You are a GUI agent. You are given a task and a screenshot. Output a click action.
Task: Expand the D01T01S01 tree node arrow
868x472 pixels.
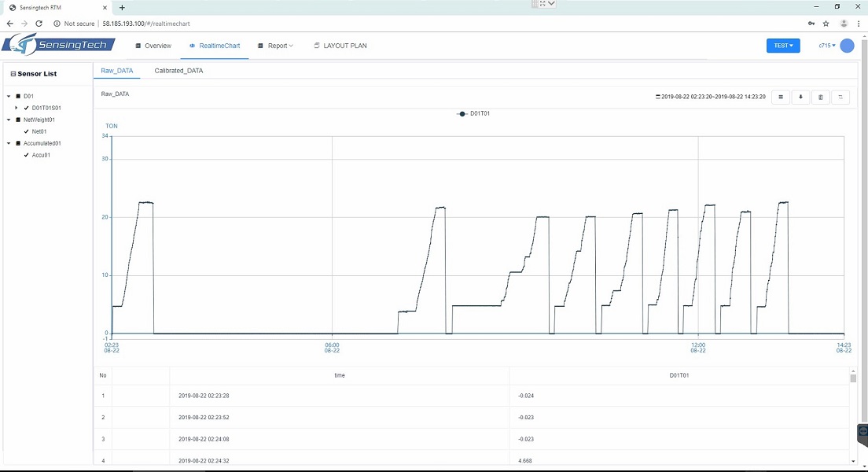click(x=17, y=108)
